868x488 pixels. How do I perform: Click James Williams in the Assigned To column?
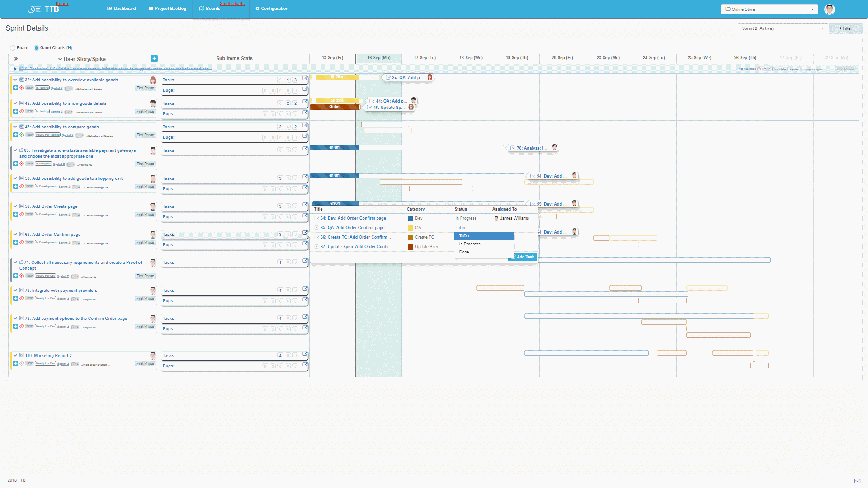(x=514, y=218)
